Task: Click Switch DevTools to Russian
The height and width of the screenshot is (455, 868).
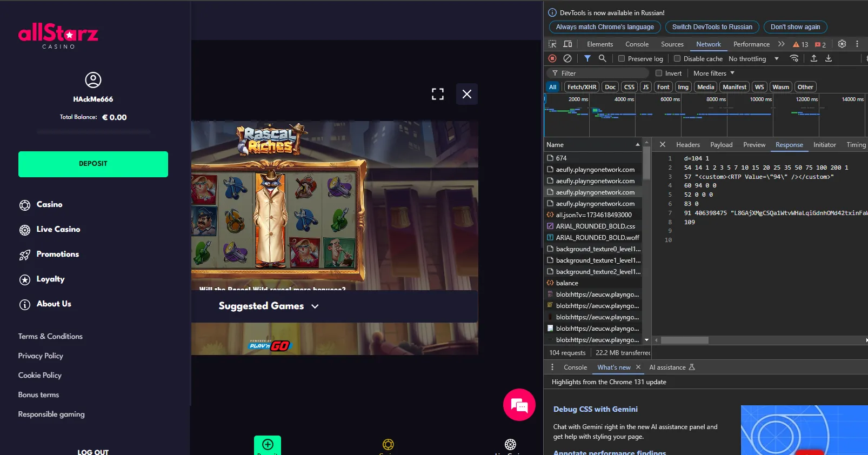Action: pyautogui.click(x=712, y=27)
